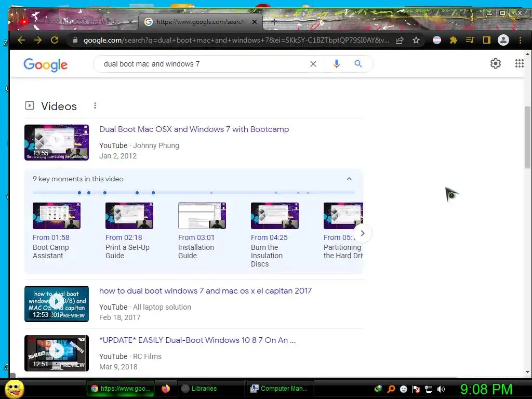Play the 12:51 RC Films video thumbnail
Image resolution: width=532 pixels, height=399 pixels.
[x=57, y=353]
